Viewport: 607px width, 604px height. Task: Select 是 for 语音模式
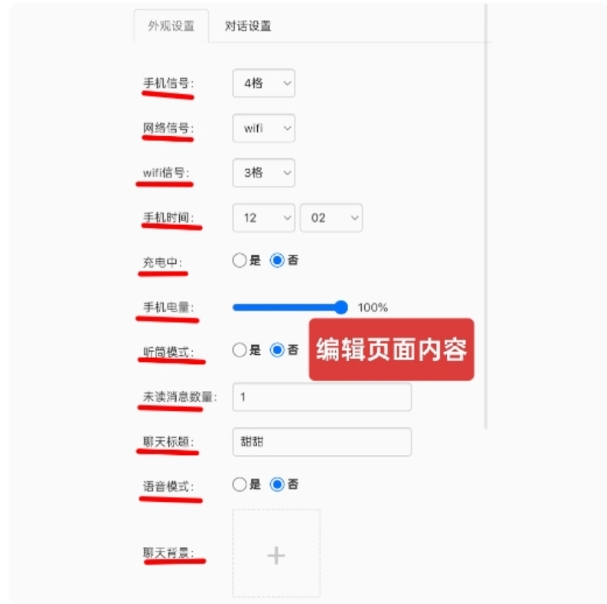(239, 484)
